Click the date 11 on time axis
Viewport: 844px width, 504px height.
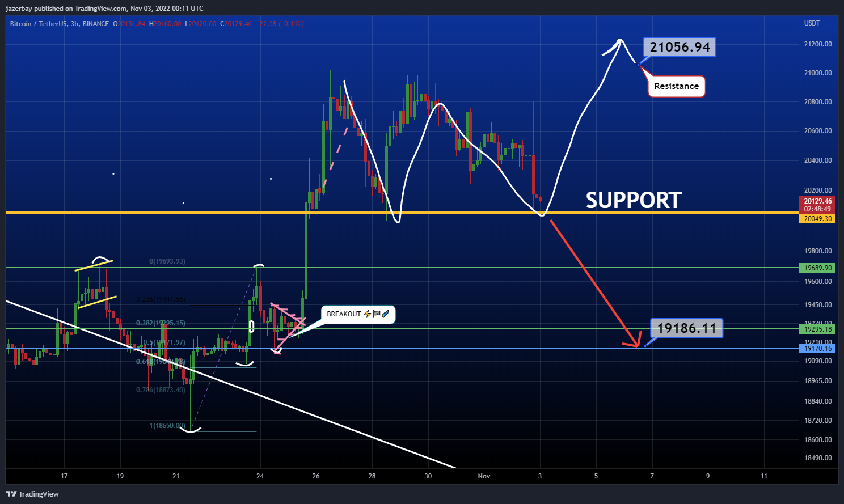pos(763,476)
